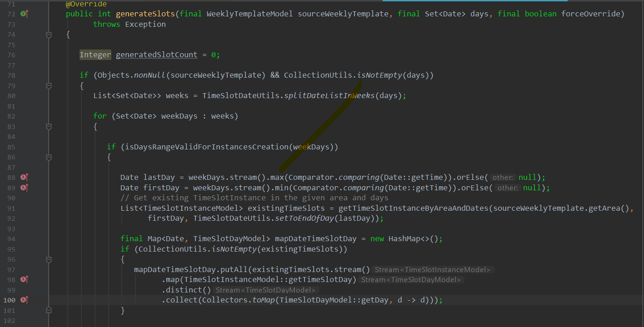Screen dimensions: 644x327
Task: Click the implements-method gutter icon on line 72
Action: pos(24,14)
